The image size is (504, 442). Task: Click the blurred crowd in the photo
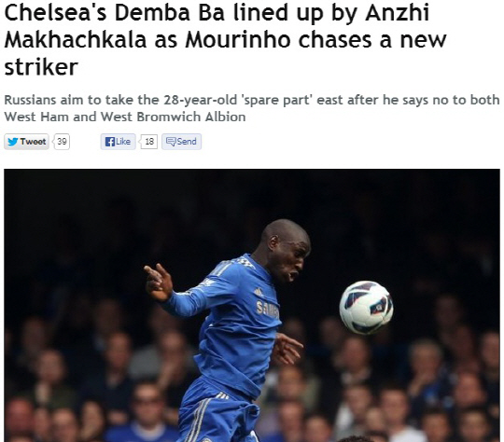pyautogui.click(x=401, y=385)
